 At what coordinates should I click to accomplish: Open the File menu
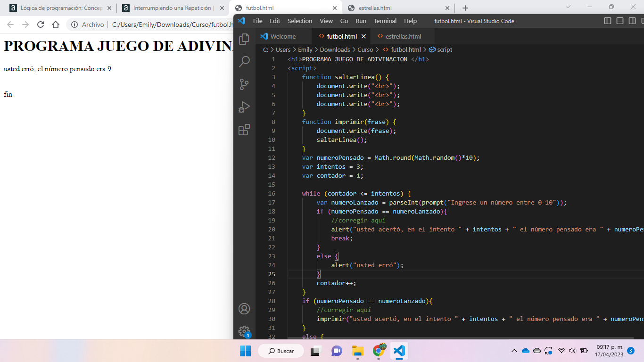[258, 21]
